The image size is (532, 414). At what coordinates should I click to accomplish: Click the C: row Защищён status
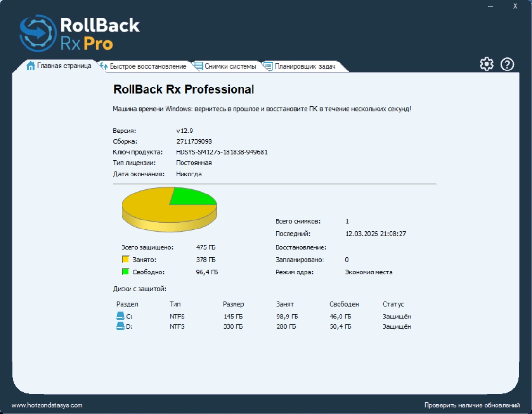click(x=397, y=316)
